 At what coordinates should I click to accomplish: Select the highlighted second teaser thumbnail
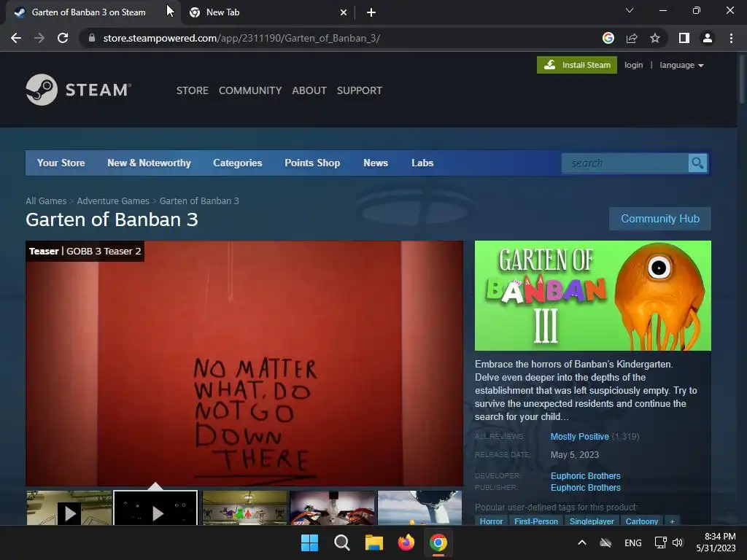pyautogui.click(x=156, y=508)
